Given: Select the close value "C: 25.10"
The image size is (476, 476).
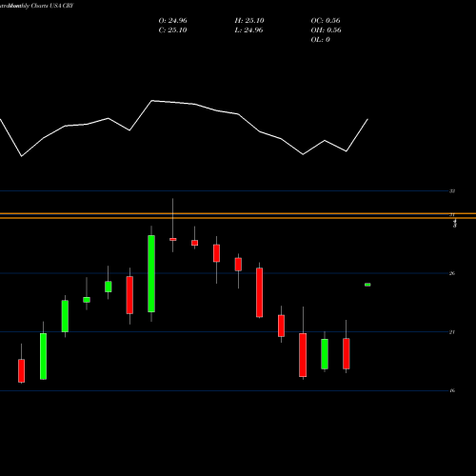Looking at the screenshot, I should point(172,30).
